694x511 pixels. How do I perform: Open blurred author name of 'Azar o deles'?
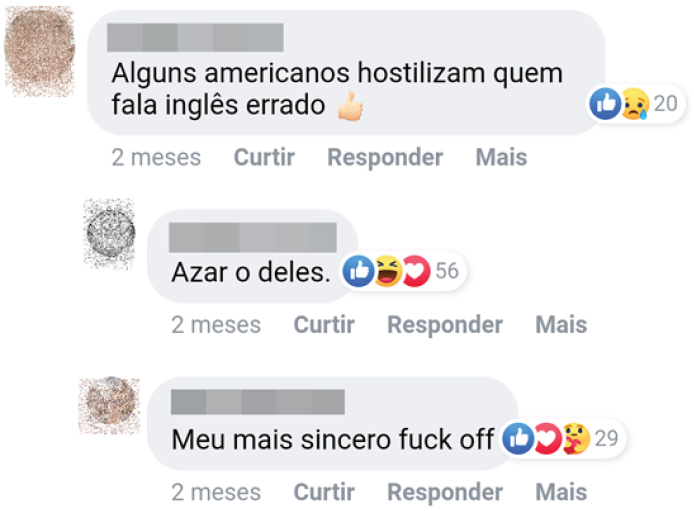[x=252, y=238]
